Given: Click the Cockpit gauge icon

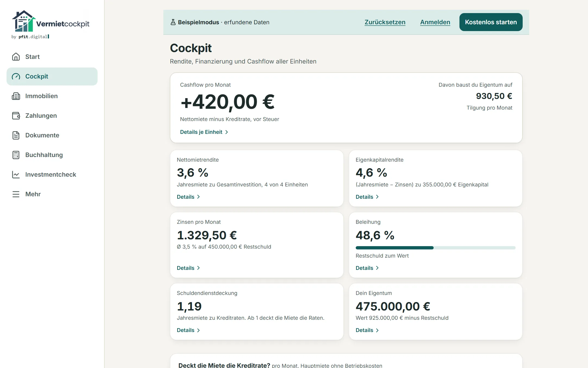Looking at the screenshot, I should click(16, 76).
